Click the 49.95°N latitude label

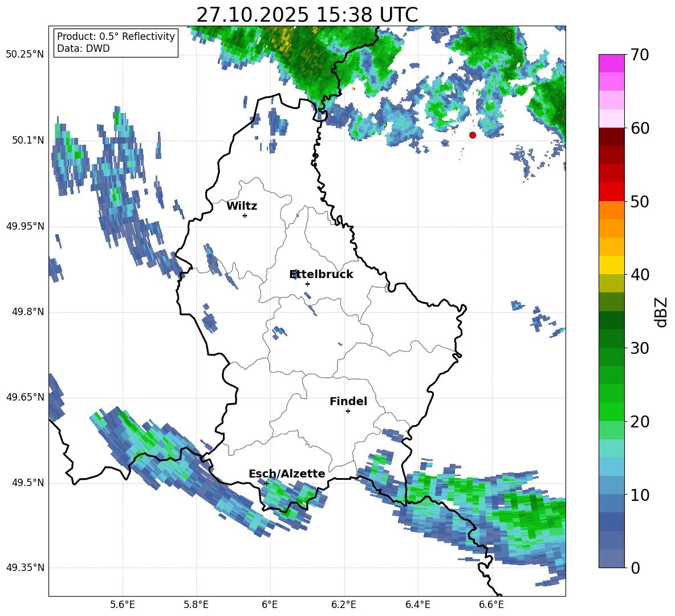point(25,226)
